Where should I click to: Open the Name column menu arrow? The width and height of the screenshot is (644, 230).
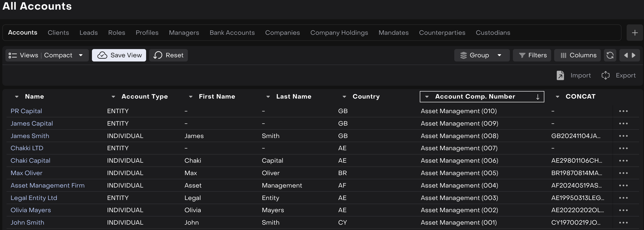click(x=17, y=97)
